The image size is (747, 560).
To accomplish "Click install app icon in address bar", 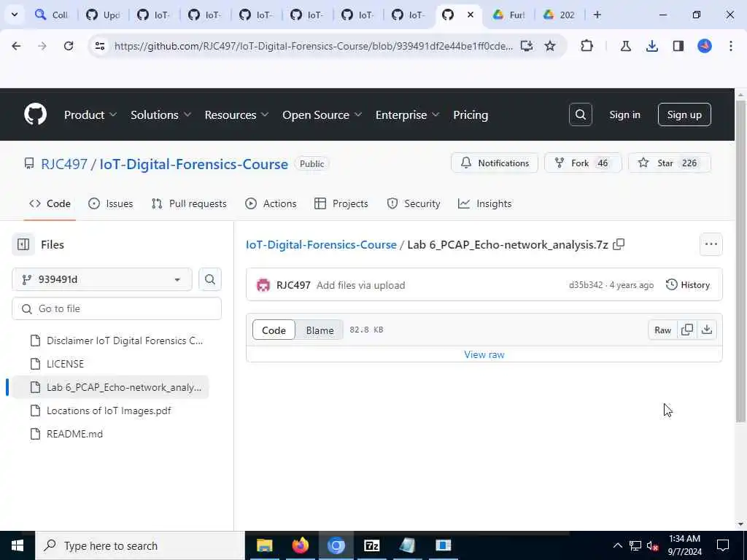I will 526,46.
